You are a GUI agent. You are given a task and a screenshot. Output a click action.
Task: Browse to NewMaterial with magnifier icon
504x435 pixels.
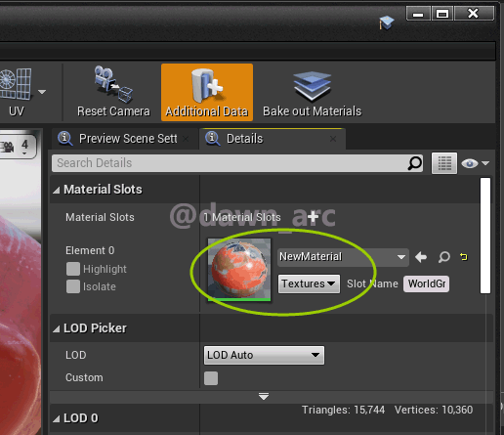(443, 257)
